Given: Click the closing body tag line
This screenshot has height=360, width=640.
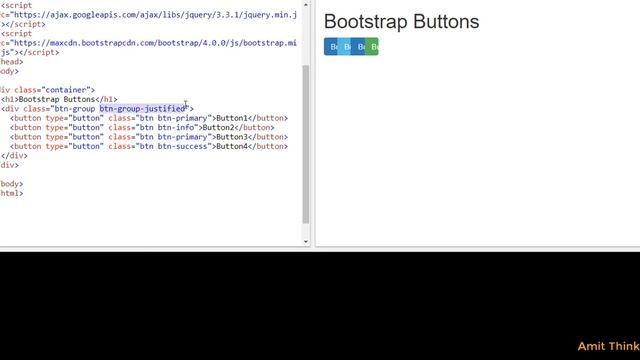Looking at the screenshot, I should (x=12, y=184).
